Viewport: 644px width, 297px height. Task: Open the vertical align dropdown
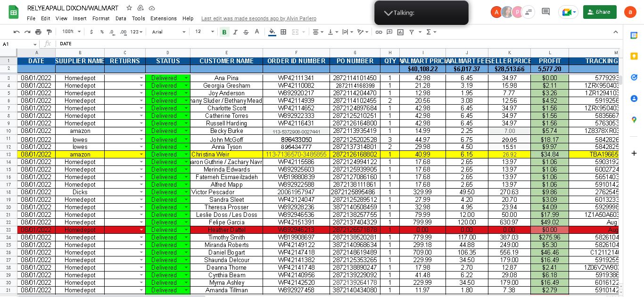332,32
